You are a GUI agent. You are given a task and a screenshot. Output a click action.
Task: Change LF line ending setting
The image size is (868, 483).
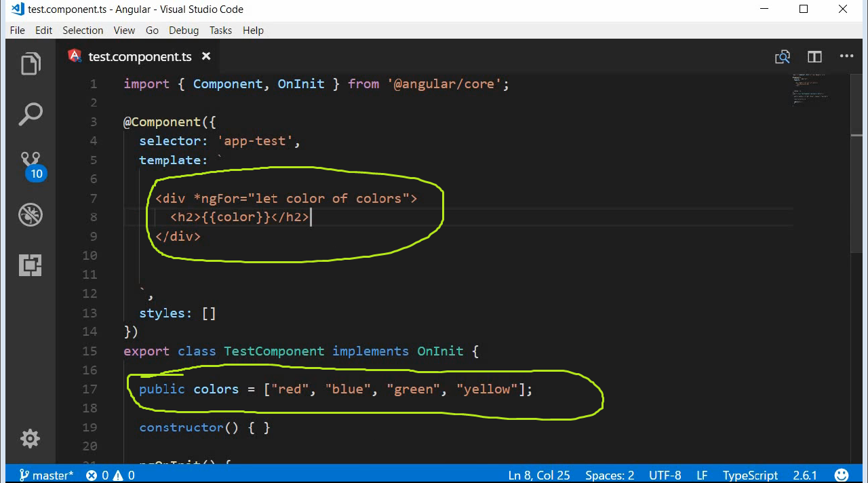[x=701, y=475]
